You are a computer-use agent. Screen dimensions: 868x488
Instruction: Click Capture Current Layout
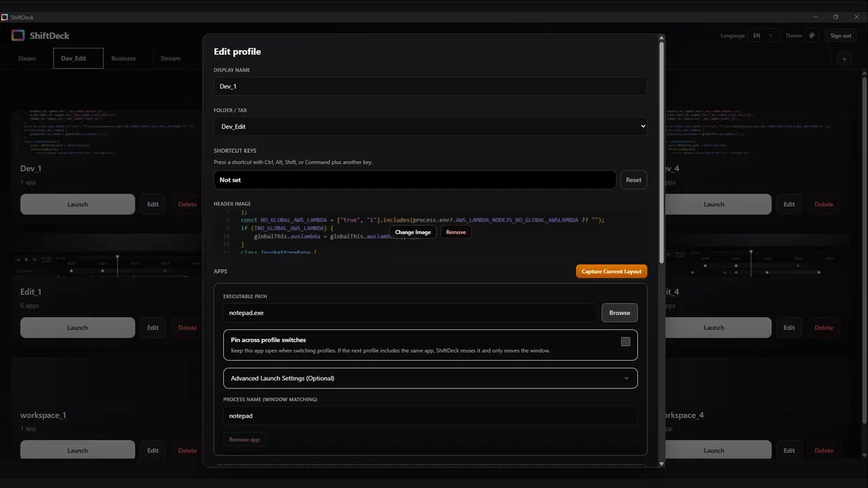coord(612,271)
